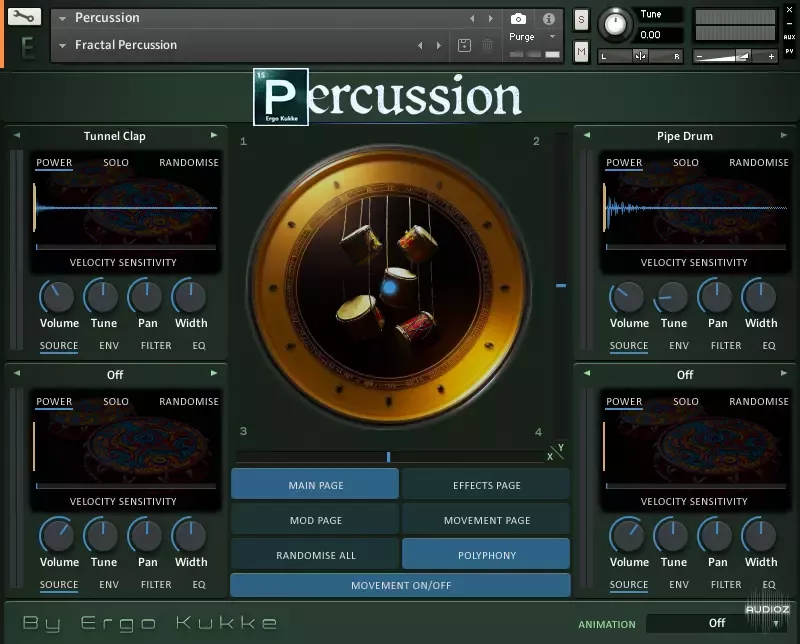Open the ANIMATION Off dropdown

click(716, 623)
